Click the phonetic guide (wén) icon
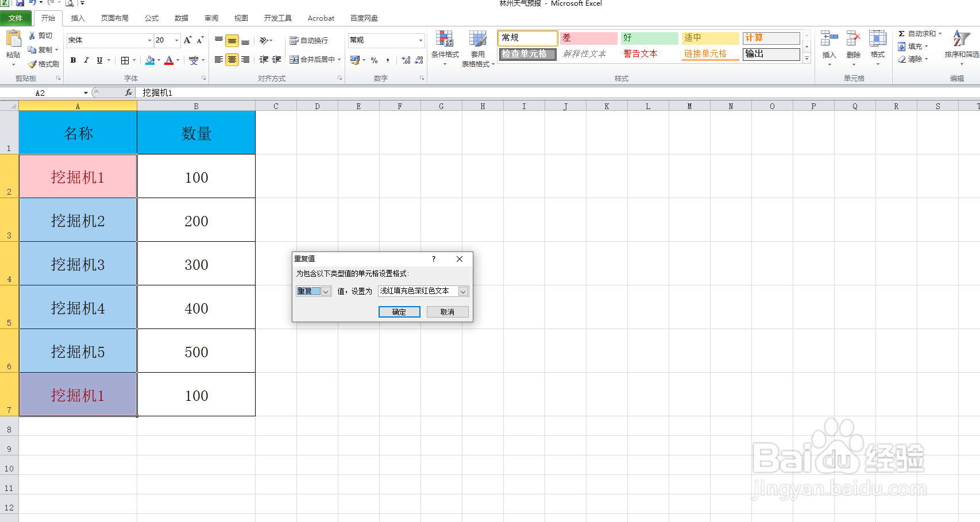Image resolution: width=980 pixels, height=522 pixels. tap(194, 60)
